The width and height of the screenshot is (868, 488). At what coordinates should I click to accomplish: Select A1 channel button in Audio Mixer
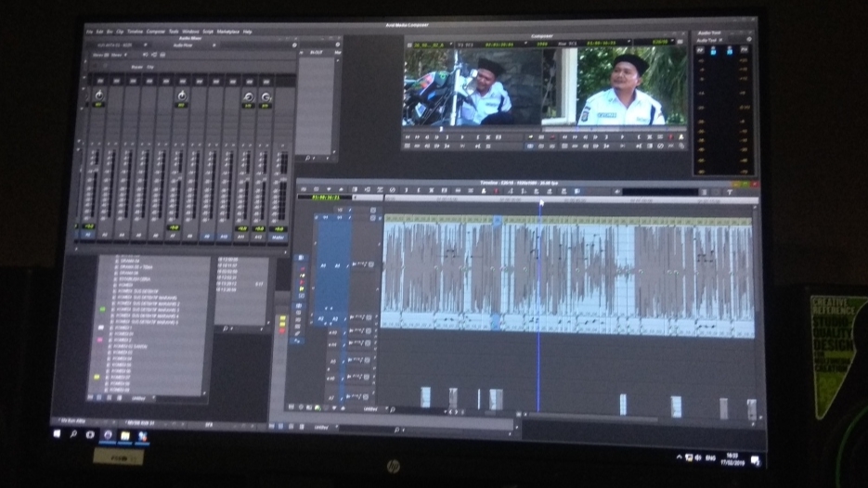[x=87, y=235]
